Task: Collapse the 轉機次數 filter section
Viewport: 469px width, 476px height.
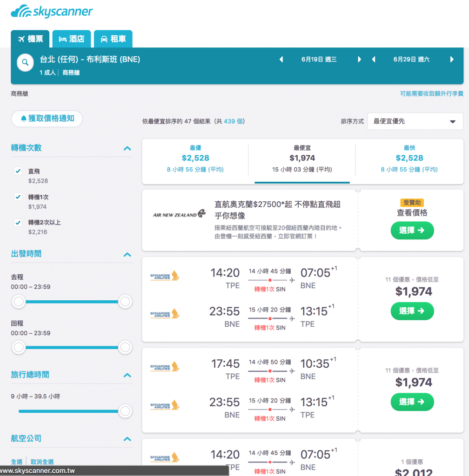Action: point(127,148)
